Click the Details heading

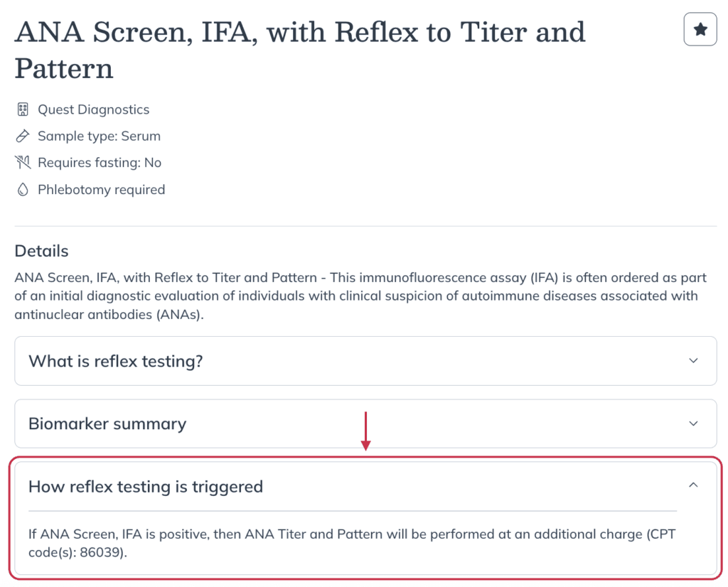tap(41, 251)
